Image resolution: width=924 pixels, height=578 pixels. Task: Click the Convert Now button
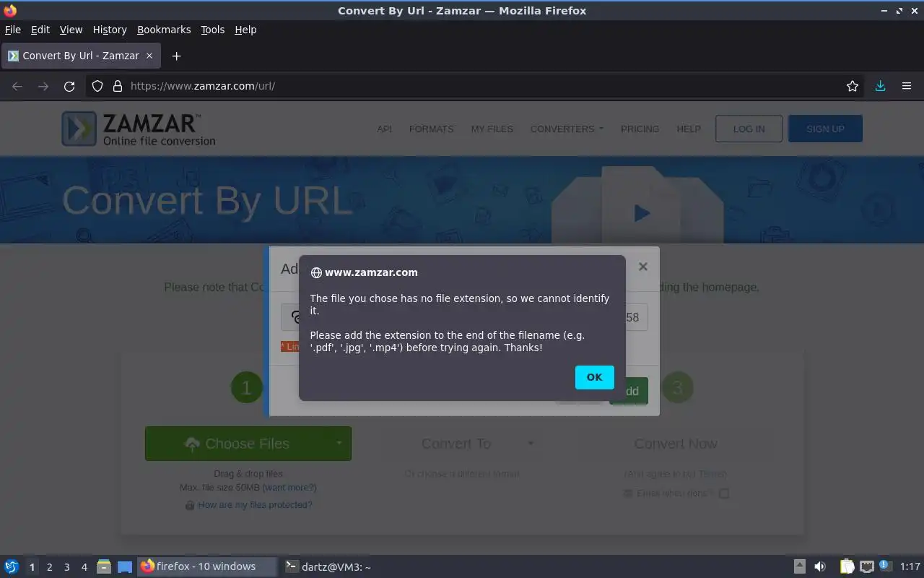[x=676, y=444]
